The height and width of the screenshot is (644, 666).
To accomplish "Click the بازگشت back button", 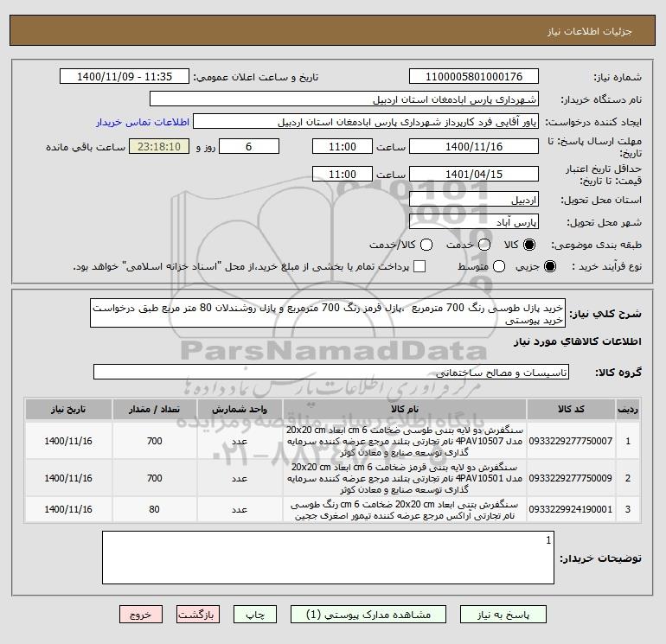I will [198, 615].
